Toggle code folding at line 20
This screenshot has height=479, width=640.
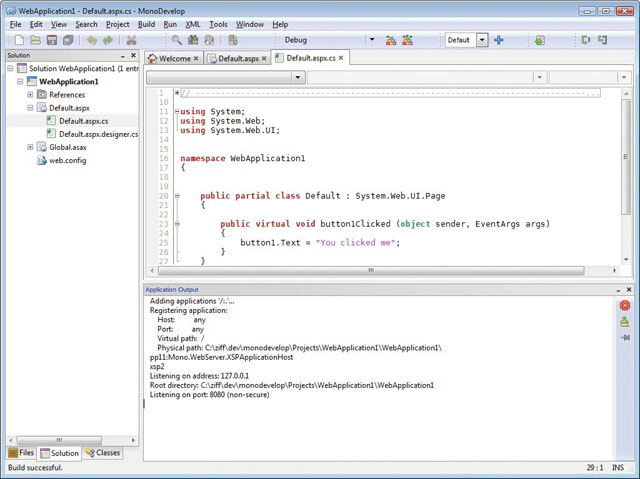pos(177,196)
